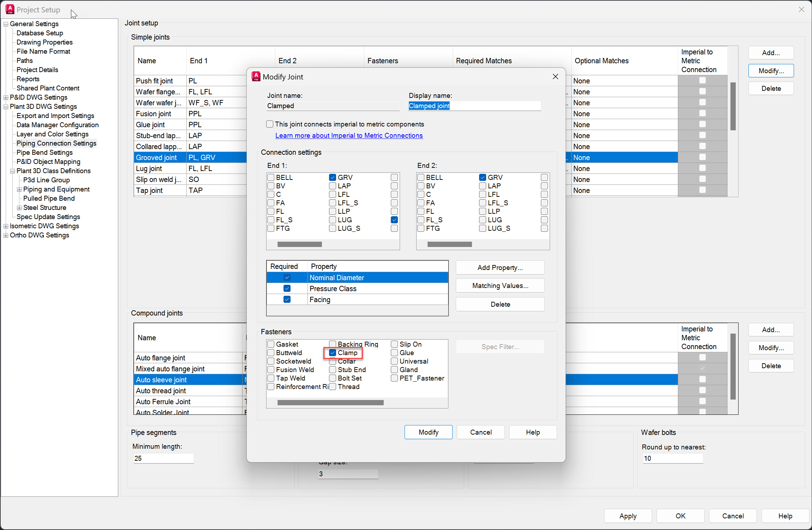Open the Matching Values dialog
Viewport: 812px width, 530px height.
500,285
